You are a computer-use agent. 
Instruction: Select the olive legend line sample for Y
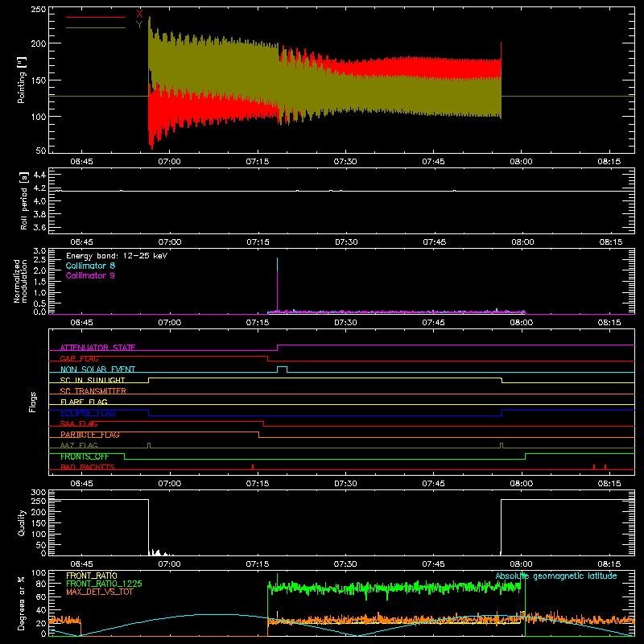96,28
